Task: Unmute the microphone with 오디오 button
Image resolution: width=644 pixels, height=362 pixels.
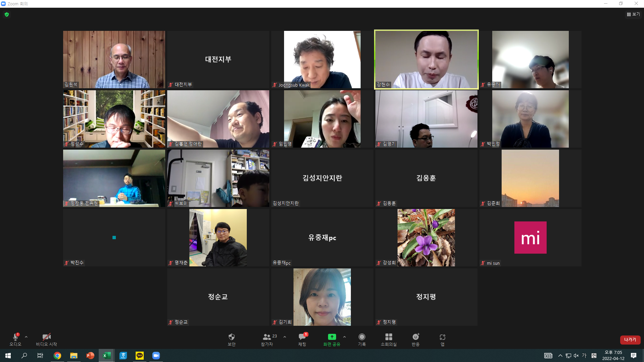Action: tap(15, 339)
